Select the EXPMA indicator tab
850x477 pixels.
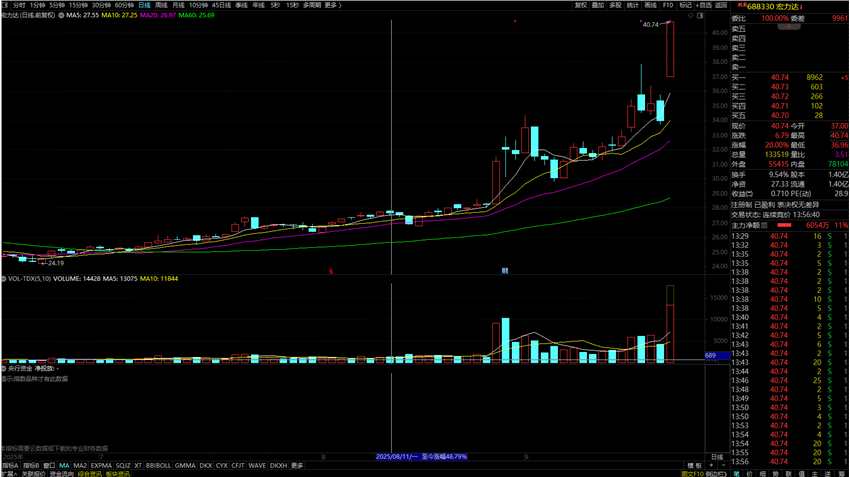[x=101, y=466]
